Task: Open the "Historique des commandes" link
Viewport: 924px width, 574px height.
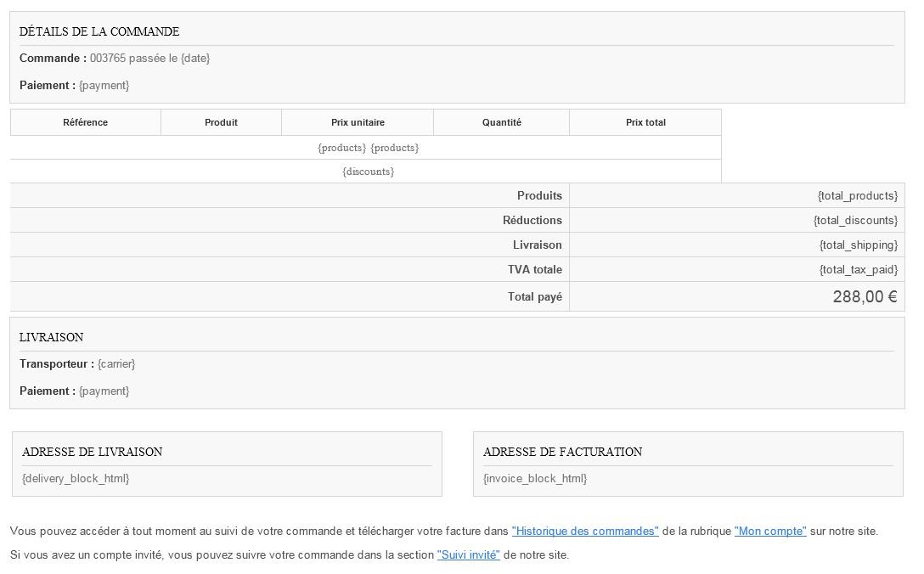Action: click(x=585, y=531)
